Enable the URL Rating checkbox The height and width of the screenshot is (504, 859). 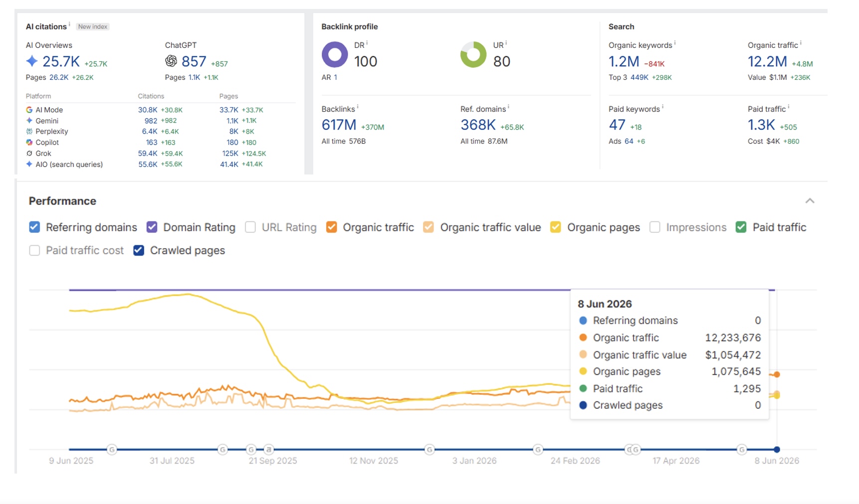250,227
